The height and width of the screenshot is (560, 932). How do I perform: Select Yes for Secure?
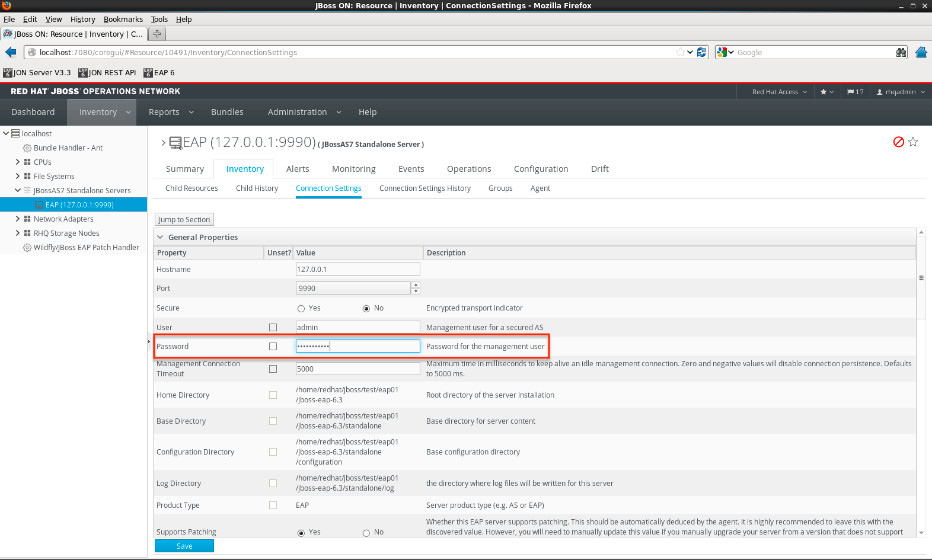pyautogui.click(x=301, y=309)
